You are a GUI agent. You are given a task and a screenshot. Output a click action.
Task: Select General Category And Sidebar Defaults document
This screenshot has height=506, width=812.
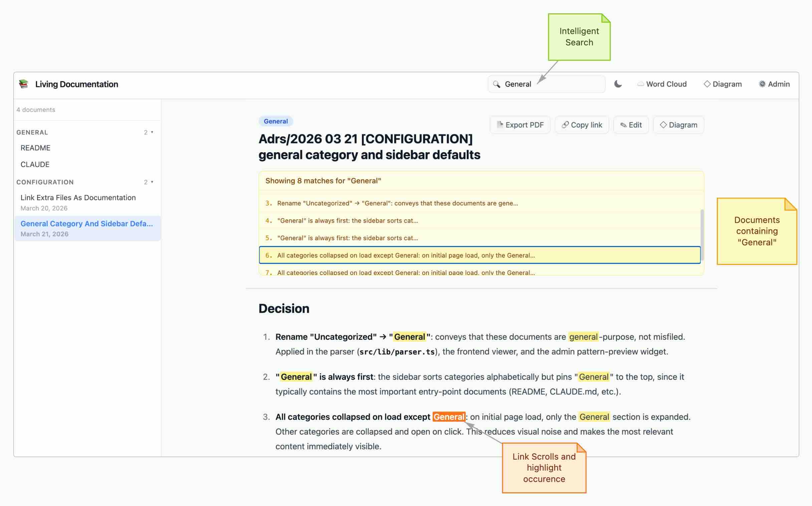point(87,228)
